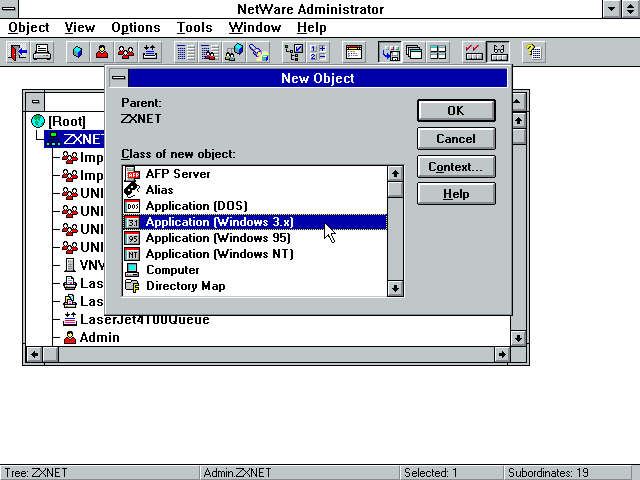Screen dimensions: 640x480
Task: Select the Computer entry text
Action: pos(173,270)
